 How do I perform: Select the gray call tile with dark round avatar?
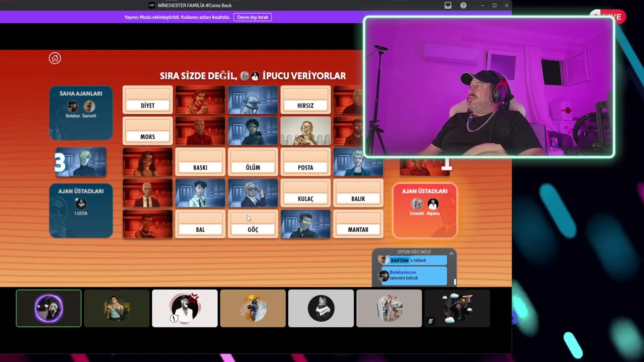[x=321, y=308]
